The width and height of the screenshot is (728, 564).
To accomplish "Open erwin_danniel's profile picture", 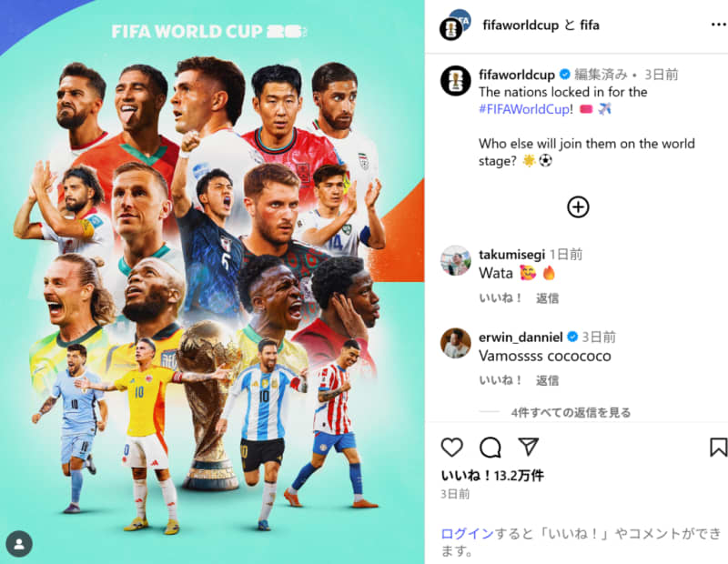I will pos(456,343).
